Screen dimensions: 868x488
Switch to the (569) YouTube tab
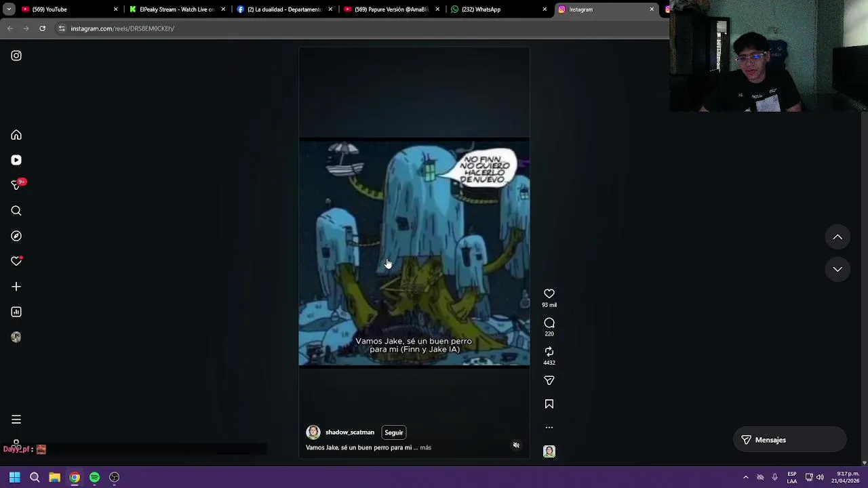(x=68, y=9)
